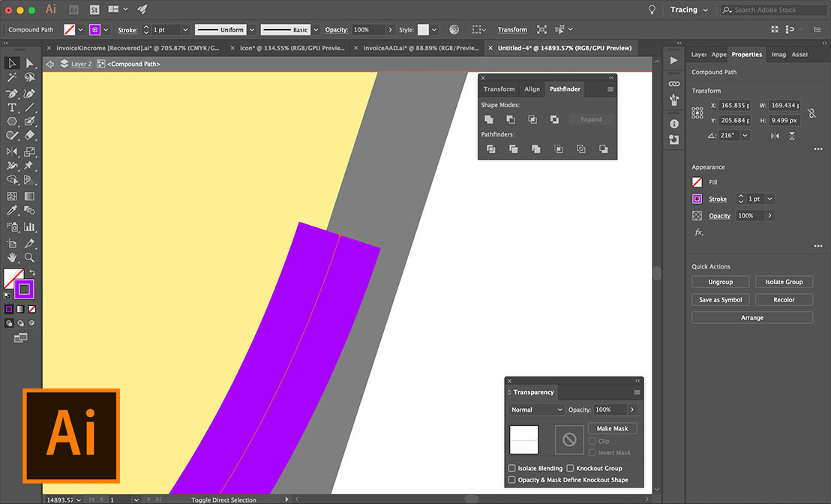Select the Hand tool
This screenshot has height=504, width=831.
click(12, 257)
